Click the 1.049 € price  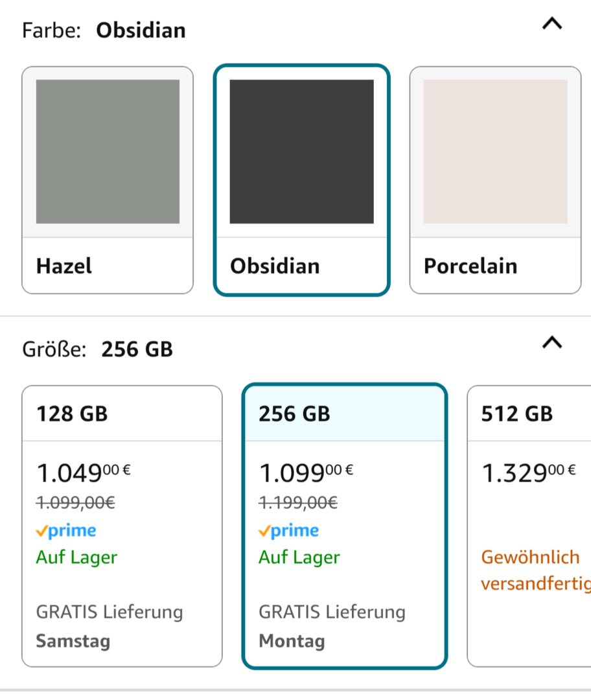click(83, 474)
